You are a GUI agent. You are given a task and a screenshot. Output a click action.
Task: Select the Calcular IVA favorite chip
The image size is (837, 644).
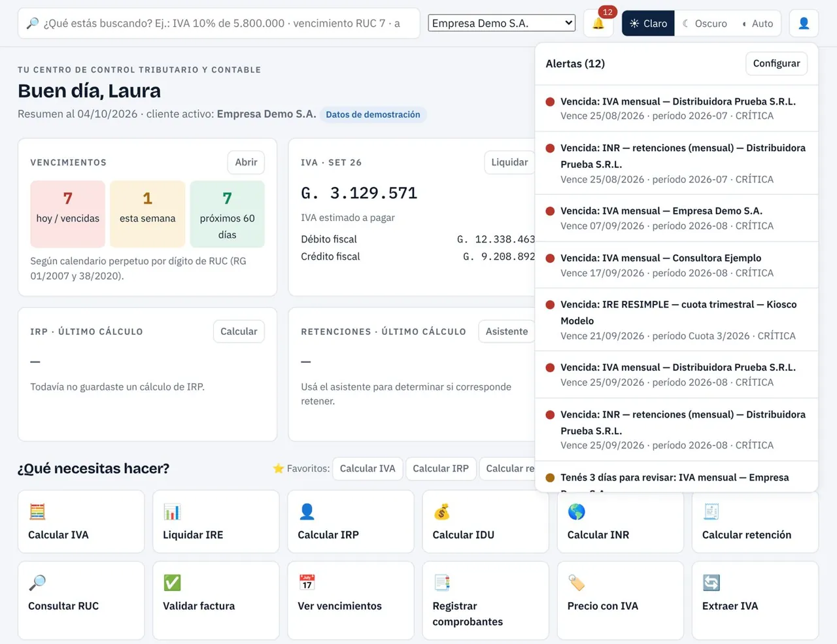(367, 469)
